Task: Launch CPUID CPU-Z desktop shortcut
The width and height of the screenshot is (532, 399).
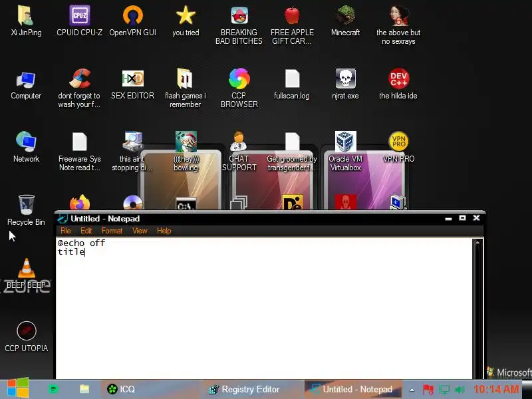Action: [79, 15]
